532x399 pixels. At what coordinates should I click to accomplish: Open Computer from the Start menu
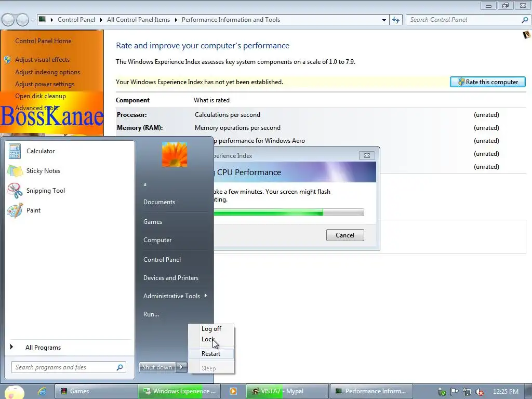[157, 240]
